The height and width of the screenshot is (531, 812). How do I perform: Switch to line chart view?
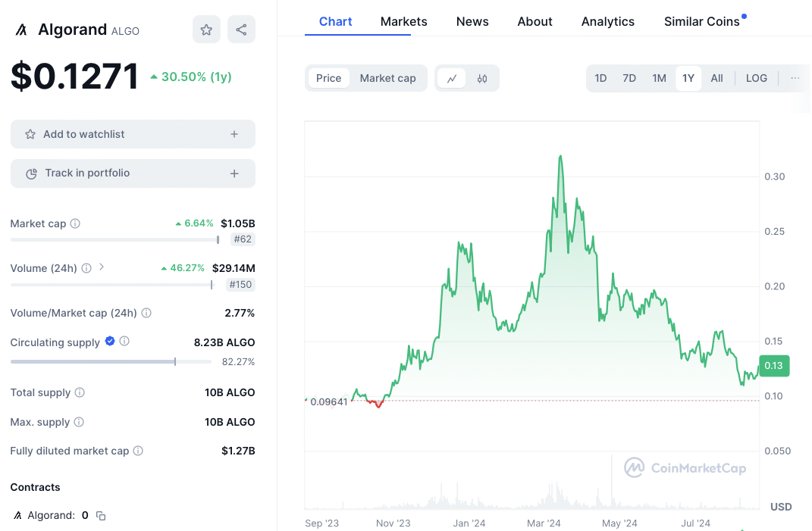[x=452, y=78]
